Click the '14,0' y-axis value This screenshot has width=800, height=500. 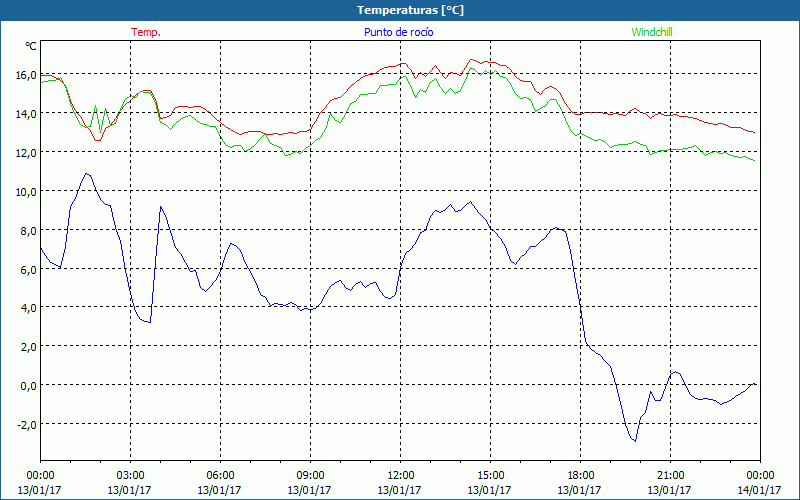click(27, 114)
